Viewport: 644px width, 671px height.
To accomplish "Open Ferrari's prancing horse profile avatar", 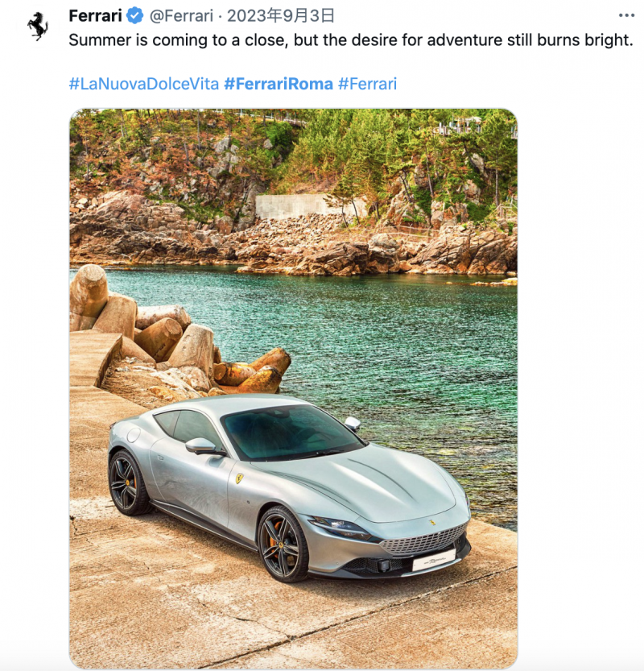I will tap(38, 26).
